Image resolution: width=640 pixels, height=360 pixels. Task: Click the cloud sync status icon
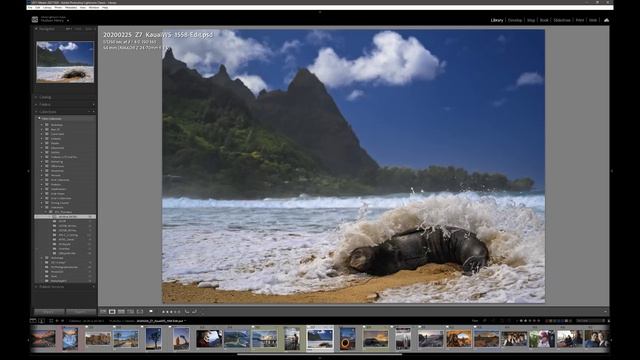point(607,20)
